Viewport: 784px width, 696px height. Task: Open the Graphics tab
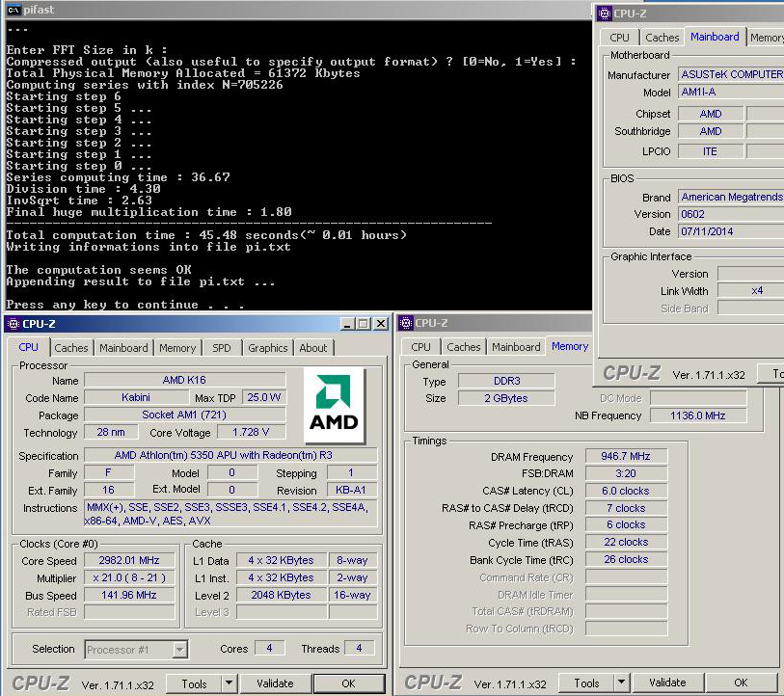pos(267,347)
